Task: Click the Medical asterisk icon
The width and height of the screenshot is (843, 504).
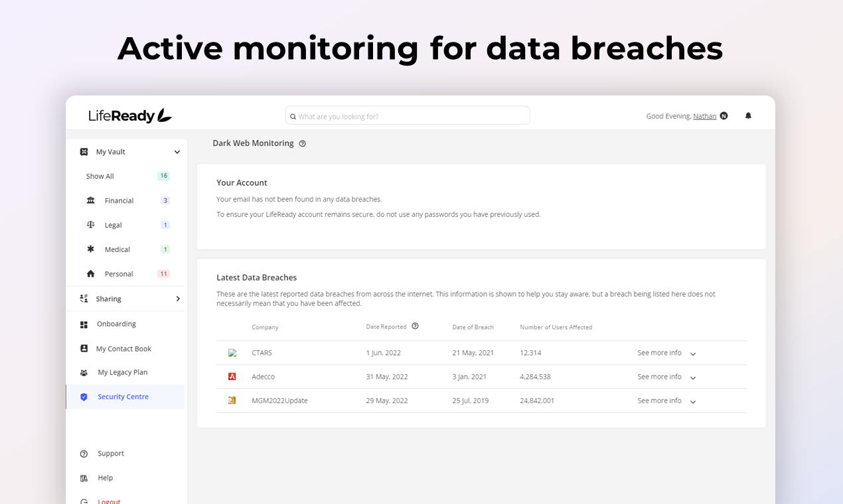Action: (91, 249)
